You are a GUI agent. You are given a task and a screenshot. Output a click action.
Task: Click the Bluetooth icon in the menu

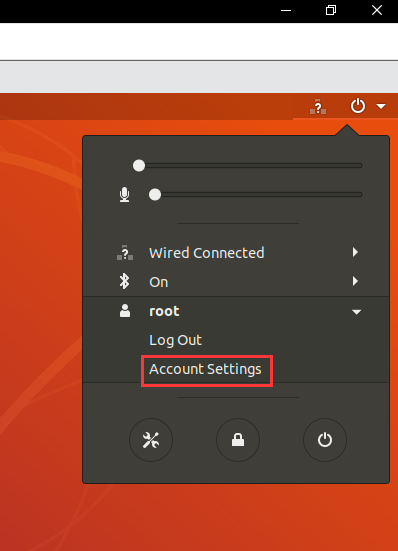tap(124, 281)
